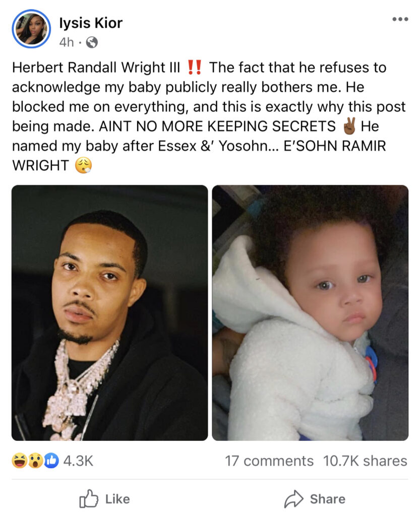Click the share arrow icon
Screen dimensions: 420x516
tap(293, 499)
